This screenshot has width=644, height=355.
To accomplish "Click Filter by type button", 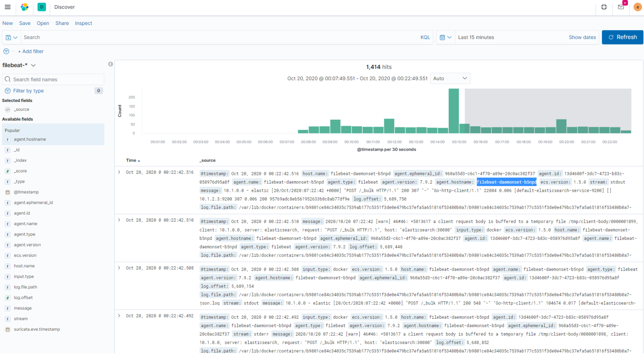I will pyautogui.click(x=28, y=91).
